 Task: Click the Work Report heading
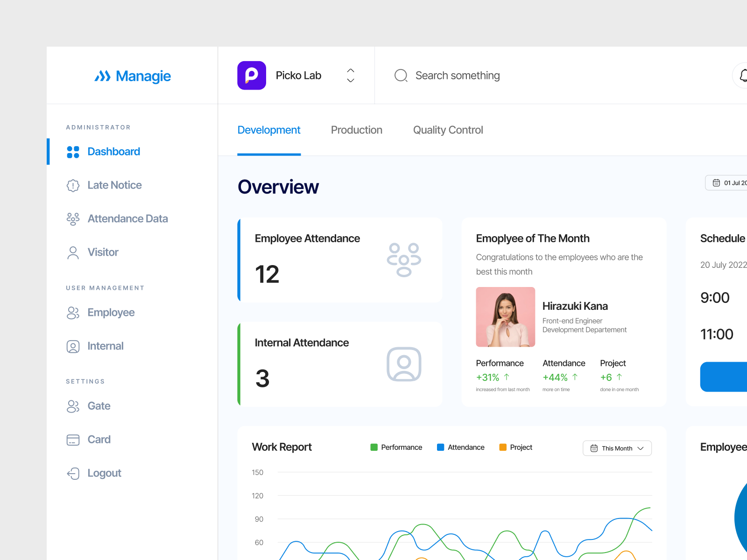(282, 447)
